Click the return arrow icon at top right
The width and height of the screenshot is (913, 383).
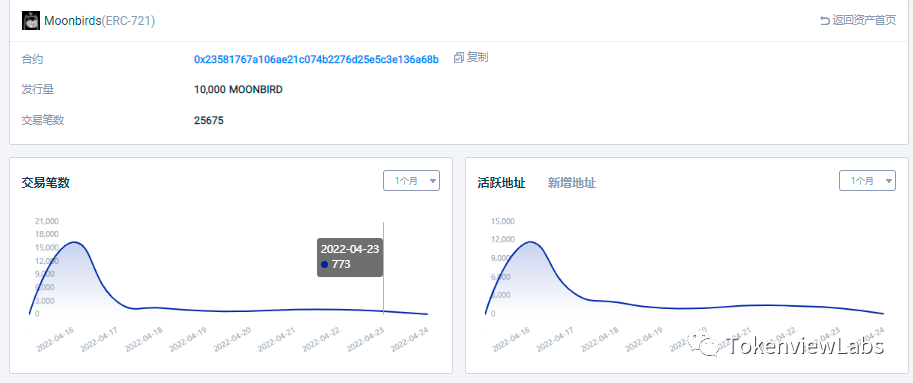[824, 20]
